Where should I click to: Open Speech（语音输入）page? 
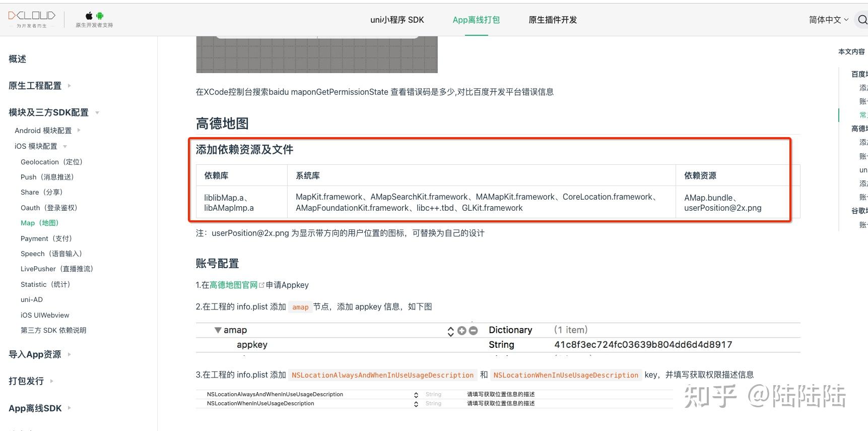[x=51, y=254]
